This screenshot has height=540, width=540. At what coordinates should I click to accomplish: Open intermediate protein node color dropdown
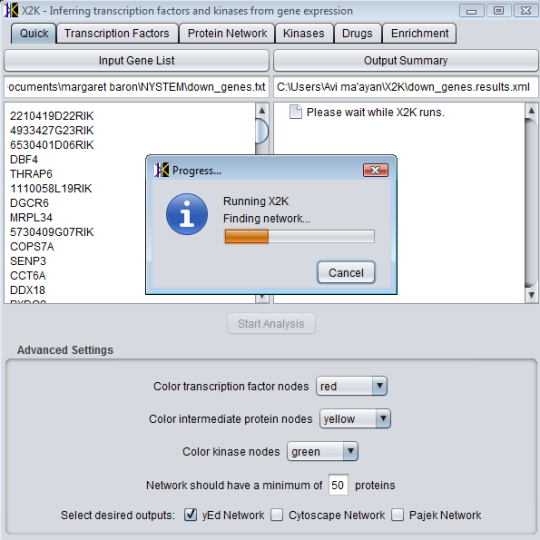pyautogui.click(x=355, y=419)
